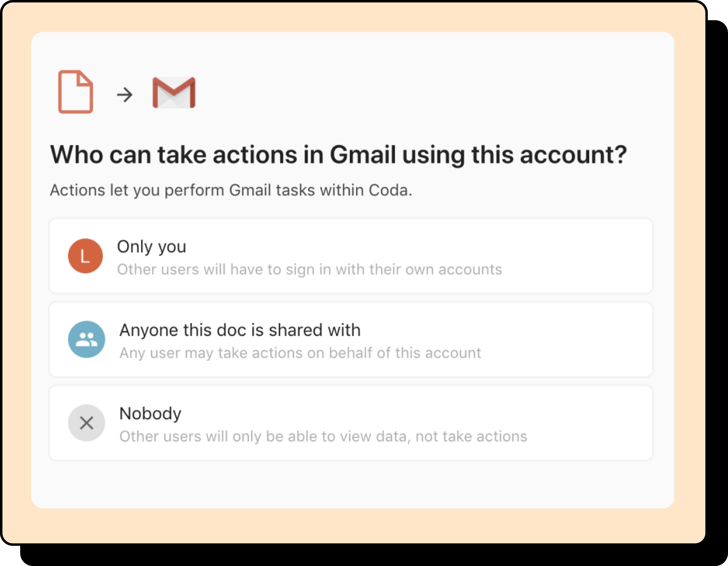Click the orange "L" user avatar
The image size is (728, 566).
point(85,256)
